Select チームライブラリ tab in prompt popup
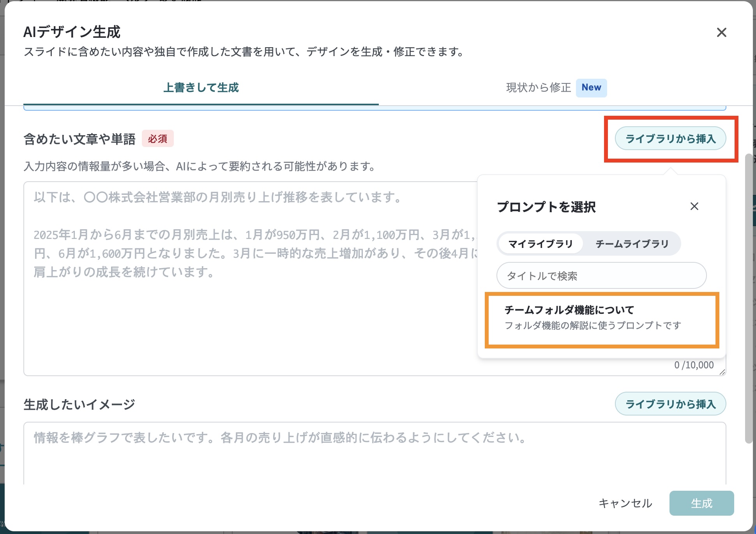 tap(632, 244)
